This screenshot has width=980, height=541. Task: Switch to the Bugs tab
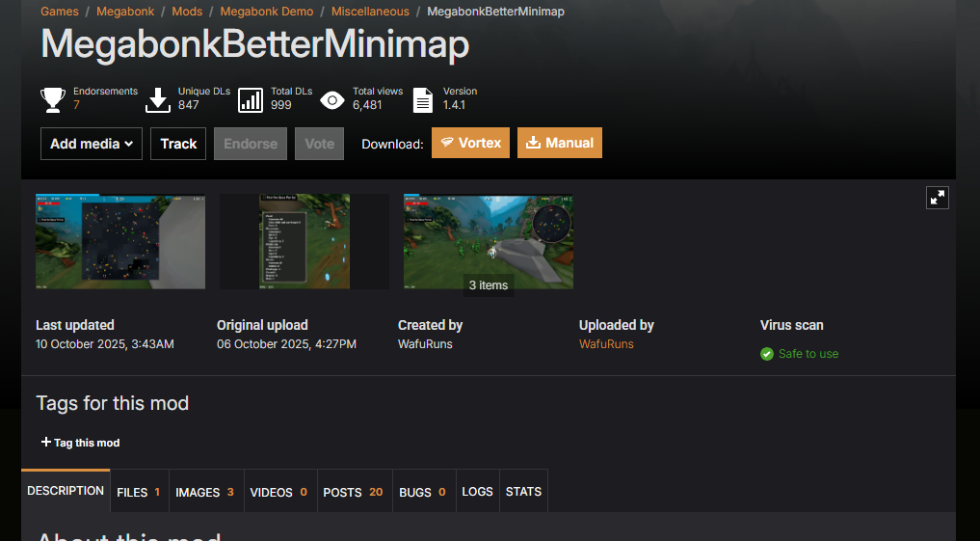pos(422,492)
